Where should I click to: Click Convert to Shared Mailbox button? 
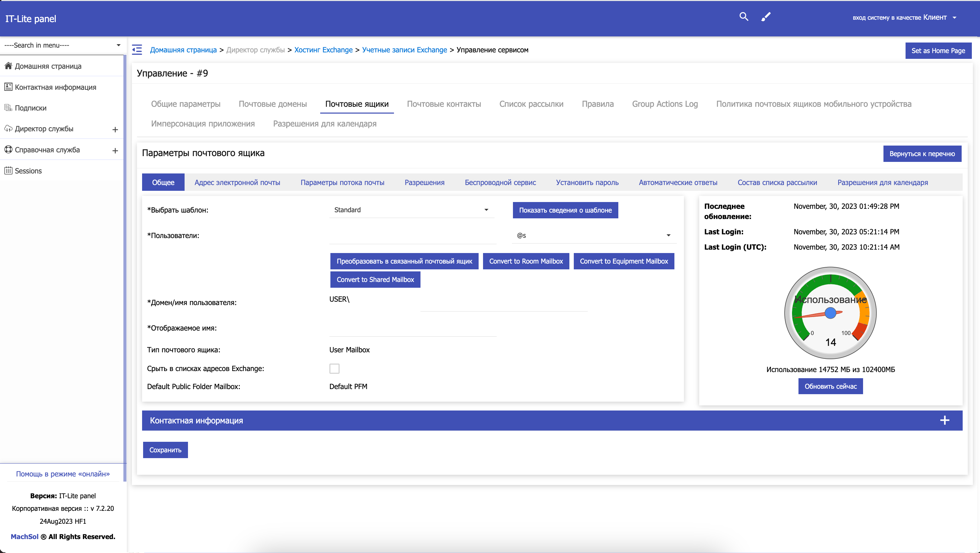coord(375,279)
